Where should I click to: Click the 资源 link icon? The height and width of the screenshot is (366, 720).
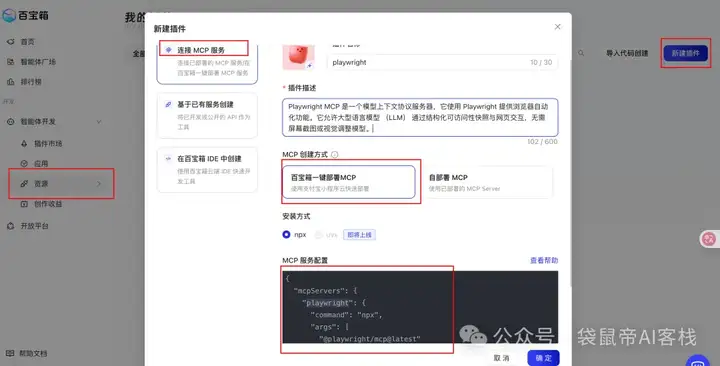click(x=24, y=184)
